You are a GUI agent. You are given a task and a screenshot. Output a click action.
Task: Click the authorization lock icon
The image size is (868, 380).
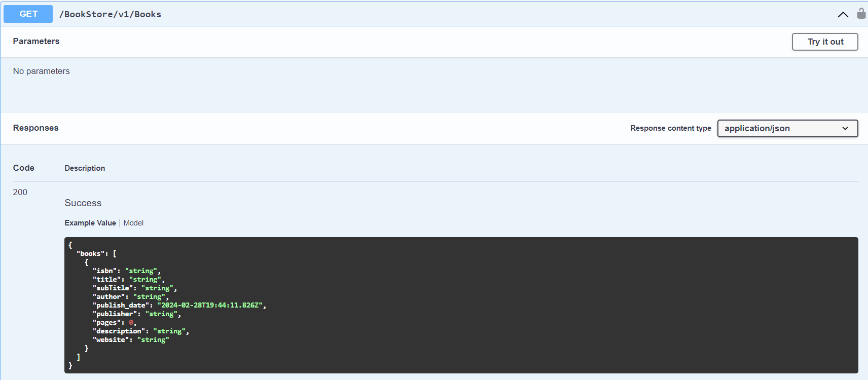click(861, 13)
